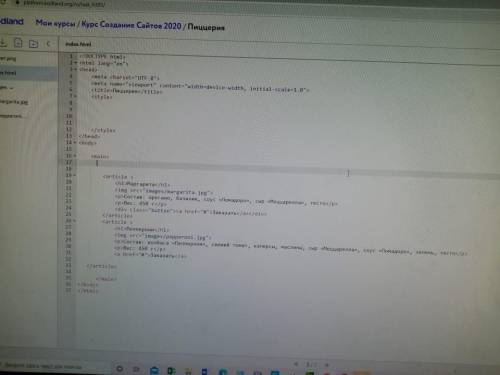
Task: Fold the style block at line 7
Action: [x=76, y=96]
